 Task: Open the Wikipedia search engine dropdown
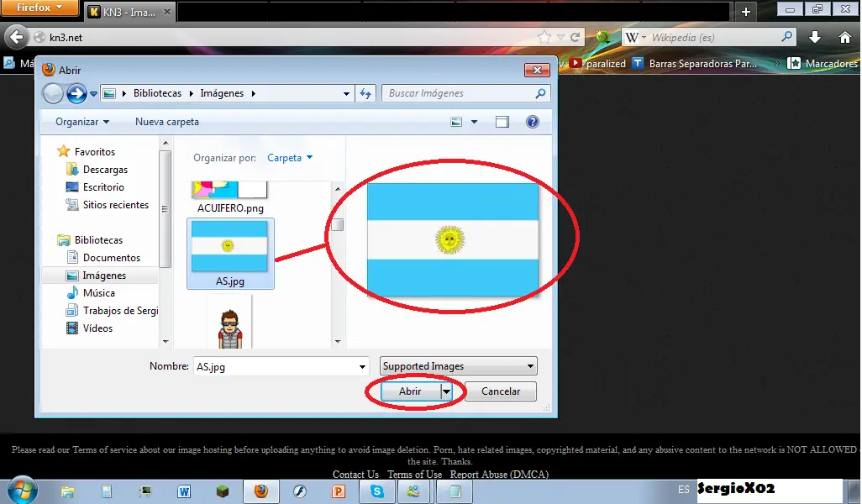(635, 37)
